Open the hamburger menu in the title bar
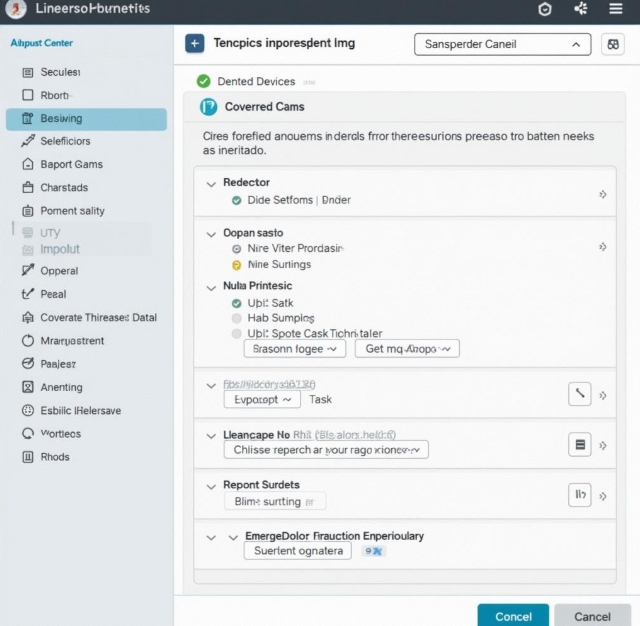The height and width of the screenshot is (626, 640). 616,9
